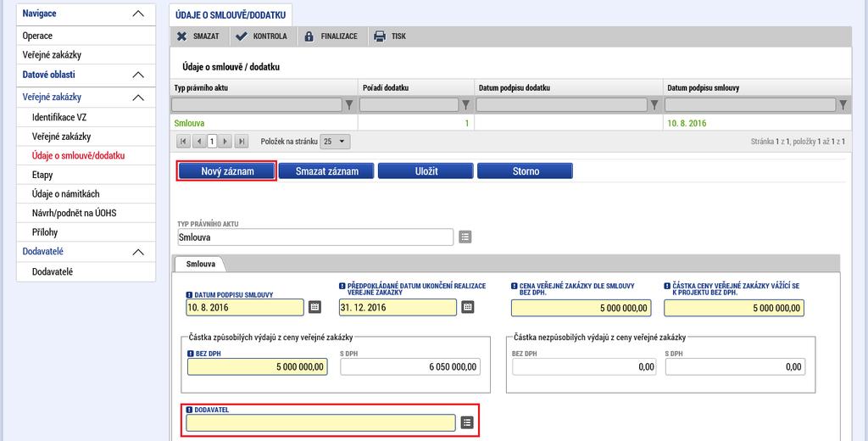Click page number 1 in pager
This screenshot has height=441, width=868.
[x=212, y=142]
